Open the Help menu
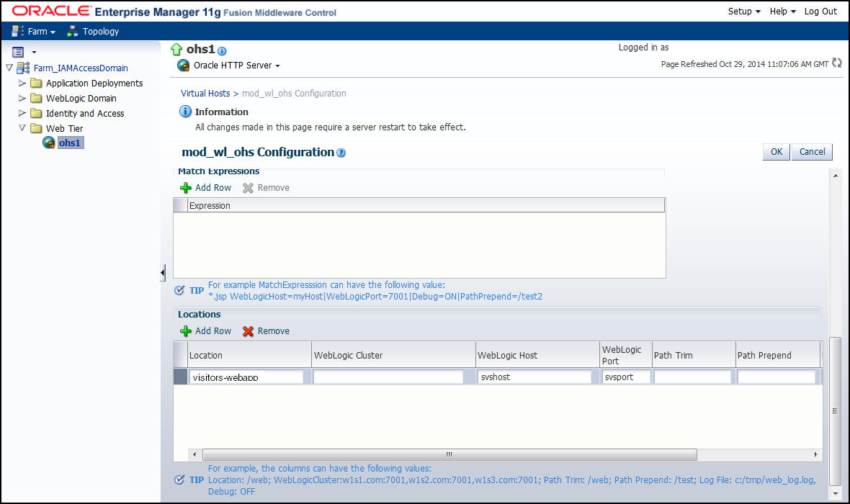 tap(782, 12)
